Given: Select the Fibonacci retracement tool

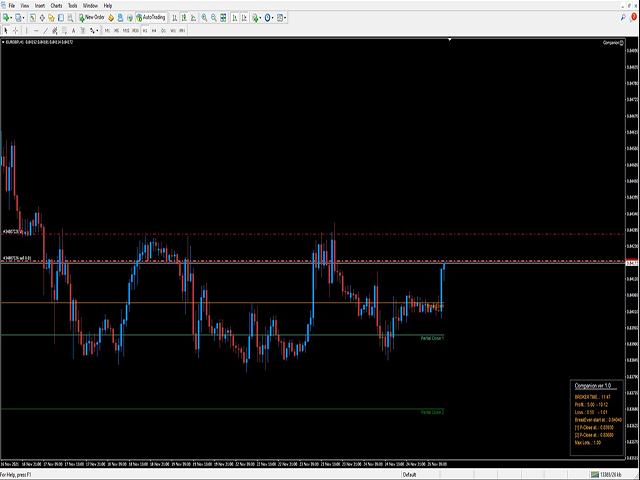Looking at the screenshot, I should [64, 30].
